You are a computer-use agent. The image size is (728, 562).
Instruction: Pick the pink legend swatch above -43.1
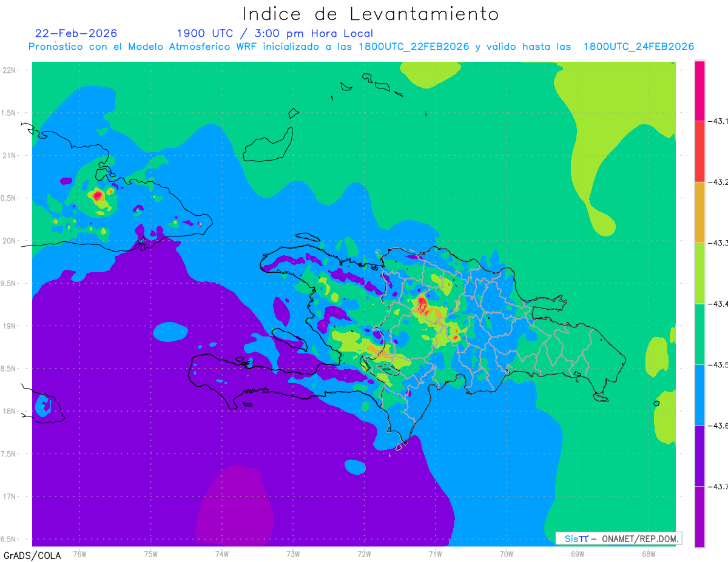(699, 91)
